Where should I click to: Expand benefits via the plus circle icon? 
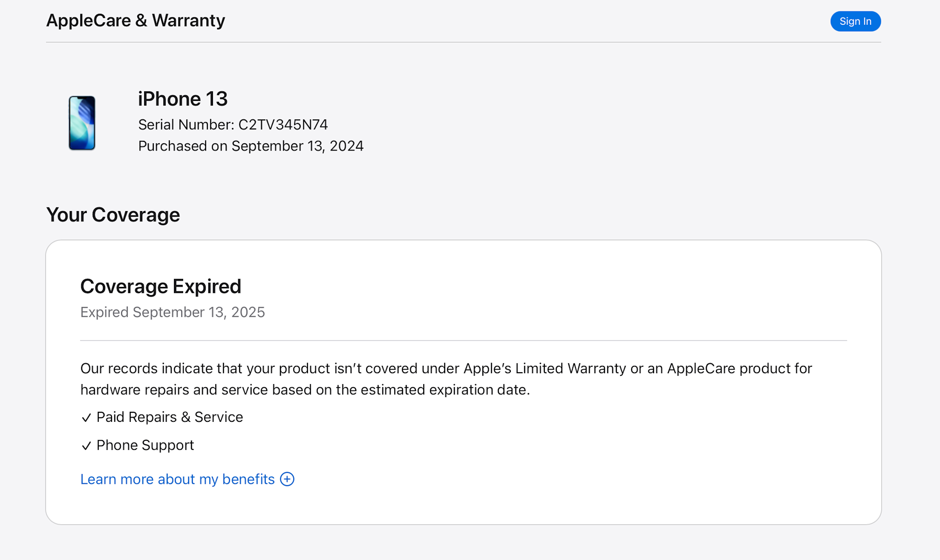[x=287, y=479]
